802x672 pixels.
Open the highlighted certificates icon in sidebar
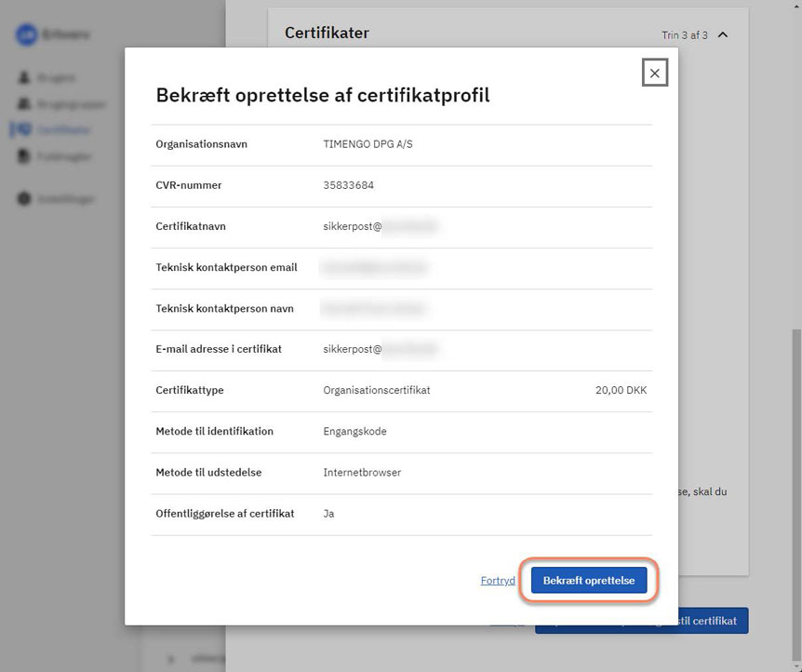pos(23,129)
